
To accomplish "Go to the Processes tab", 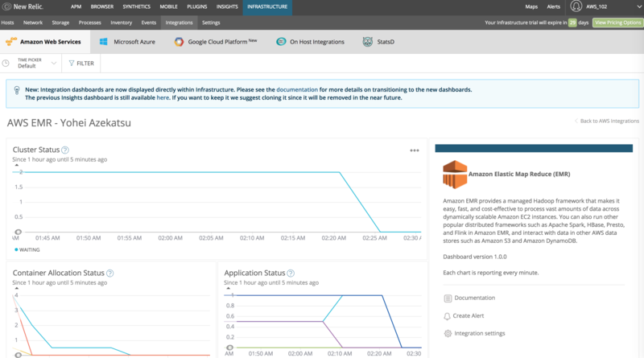I will pyautogui.click(x=89, y=23).
